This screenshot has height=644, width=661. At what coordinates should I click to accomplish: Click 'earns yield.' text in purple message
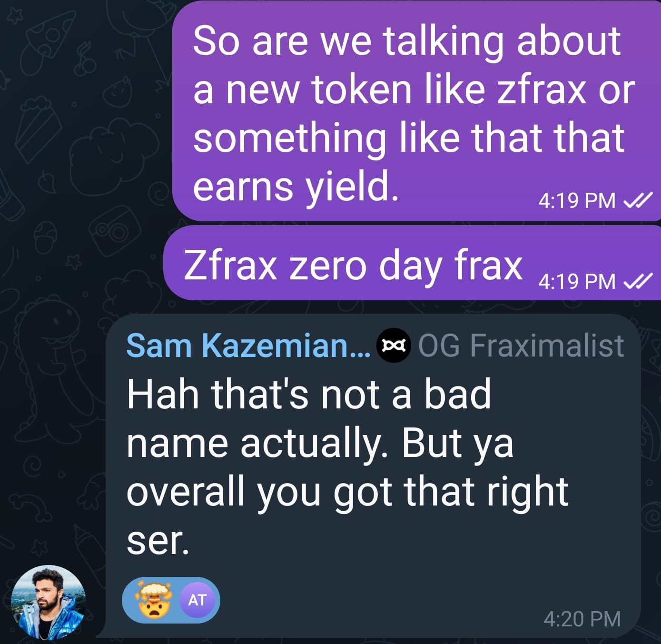295,186
